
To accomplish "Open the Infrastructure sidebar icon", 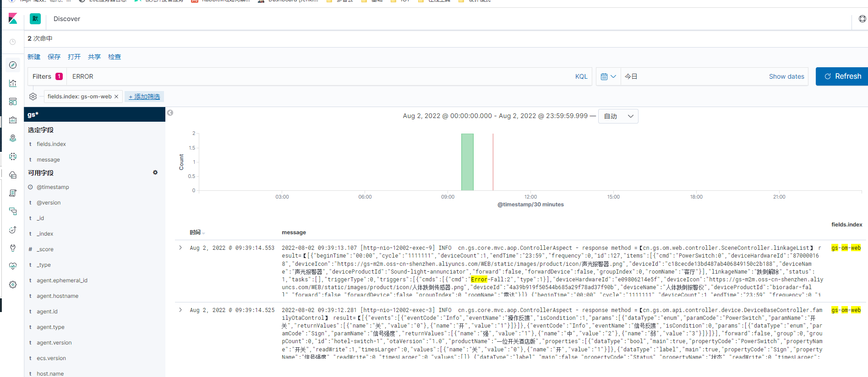I will coord(13,175).
